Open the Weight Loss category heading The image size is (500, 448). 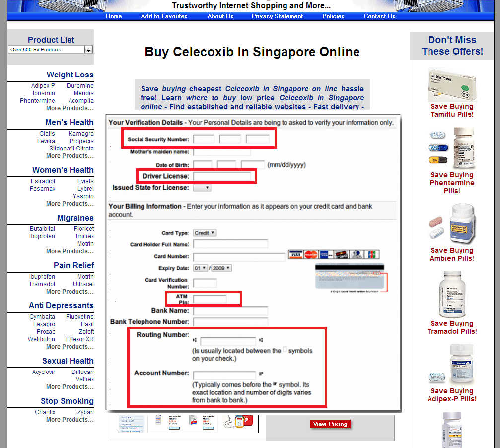point(70,75)
